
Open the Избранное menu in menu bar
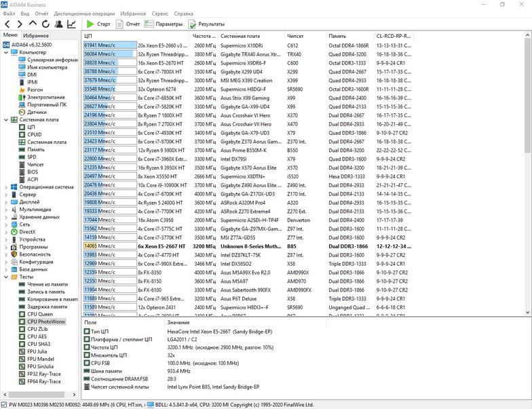point(133,14)
